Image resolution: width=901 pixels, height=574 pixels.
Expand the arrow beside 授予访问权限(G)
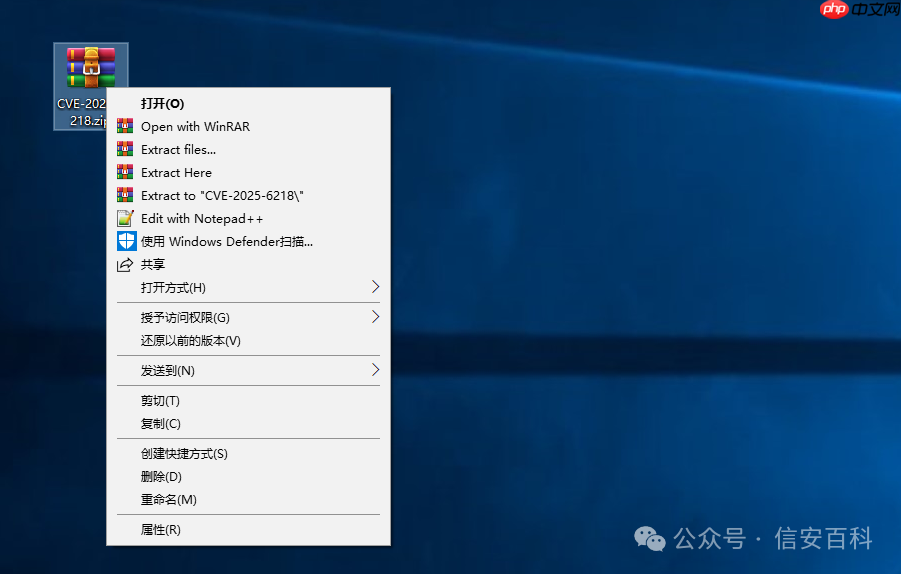pyautogui.click(x=375, y=317)
